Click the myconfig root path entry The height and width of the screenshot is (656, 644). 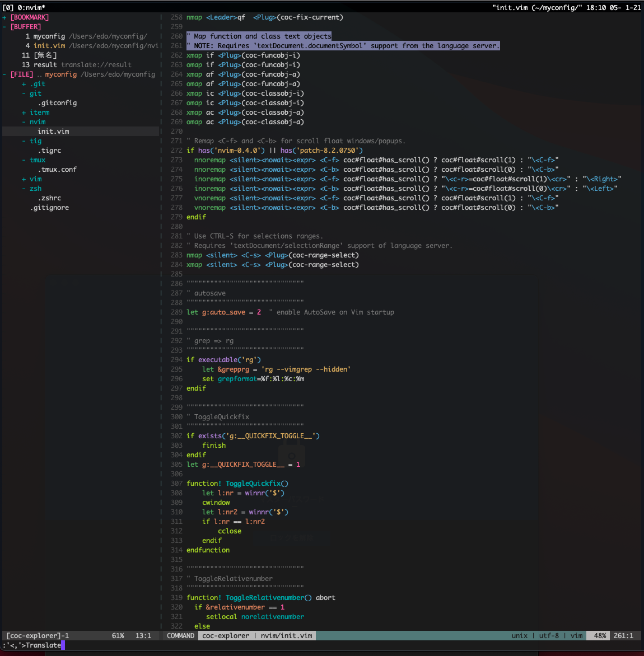(100, 74)
